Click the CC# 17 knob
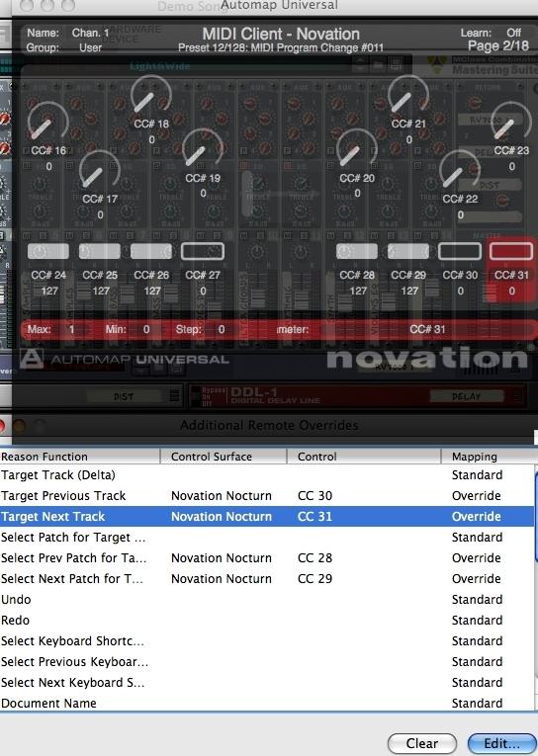The image size is (538, 756). click(99, 171)
